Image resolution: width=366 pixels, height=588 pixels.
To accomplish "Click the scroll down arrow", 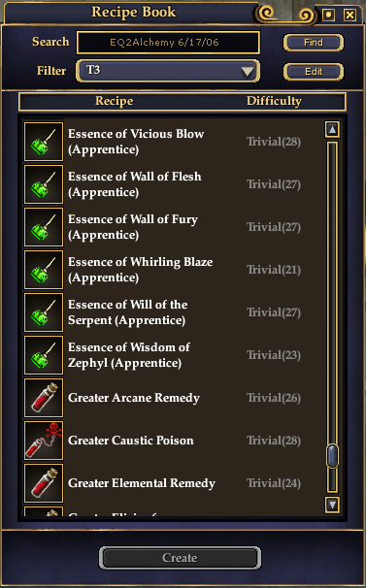I will click(332, 505).
